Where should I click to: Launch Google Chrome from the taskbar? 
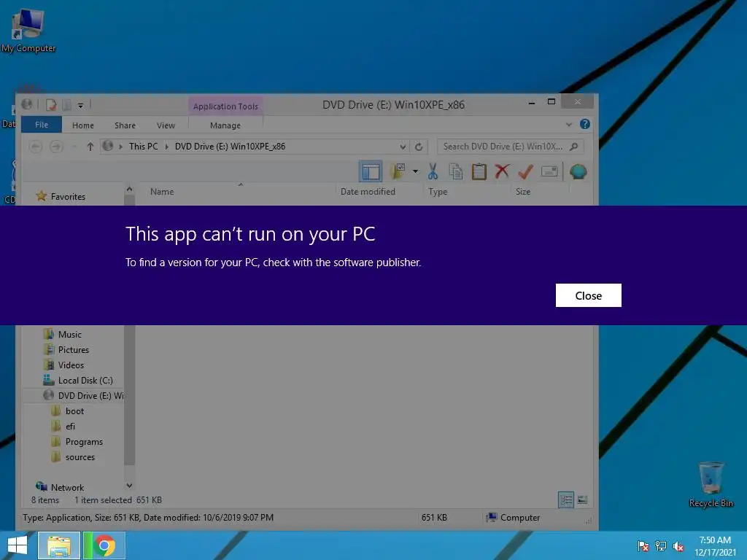click(x=104, y=545)
